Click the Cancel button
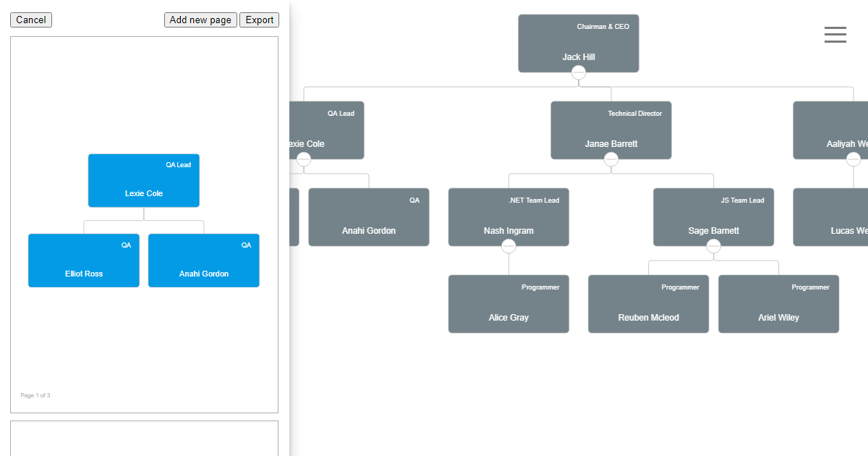 31,20
